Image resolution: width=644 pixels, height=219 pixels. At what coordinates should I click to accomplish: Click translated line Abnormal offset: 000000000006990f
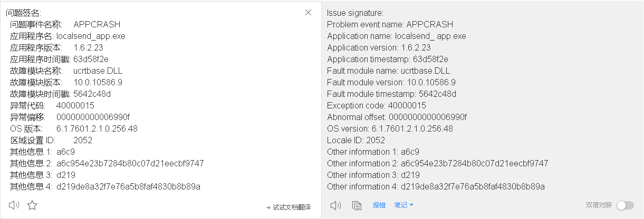[397, 117]
